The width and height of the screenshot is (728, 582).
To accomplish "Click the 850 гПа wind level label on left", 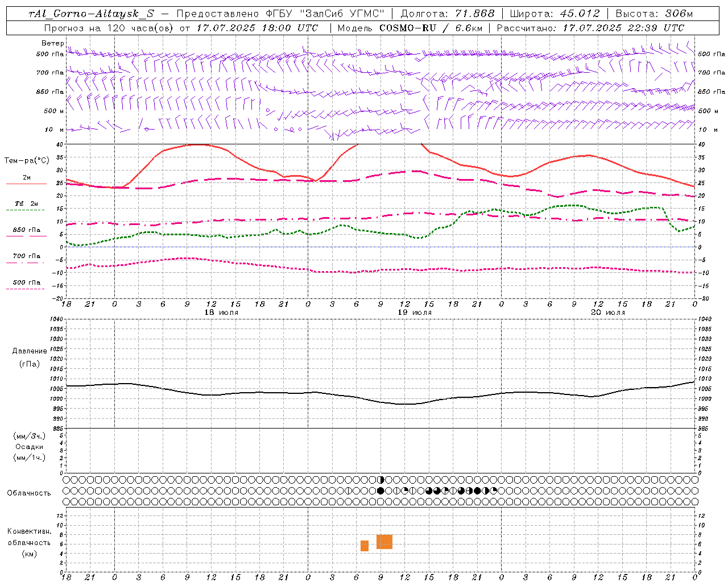I will pos(50,92).
